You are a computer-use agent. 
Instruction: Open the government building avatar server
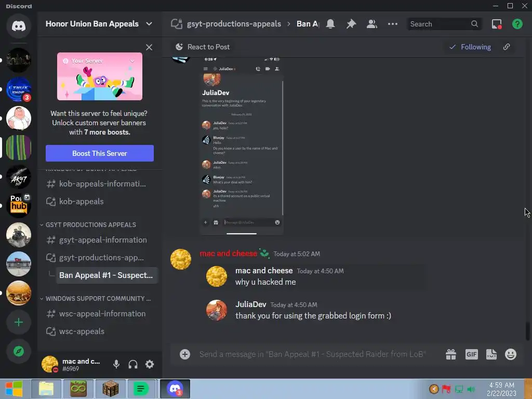(19, 264)
